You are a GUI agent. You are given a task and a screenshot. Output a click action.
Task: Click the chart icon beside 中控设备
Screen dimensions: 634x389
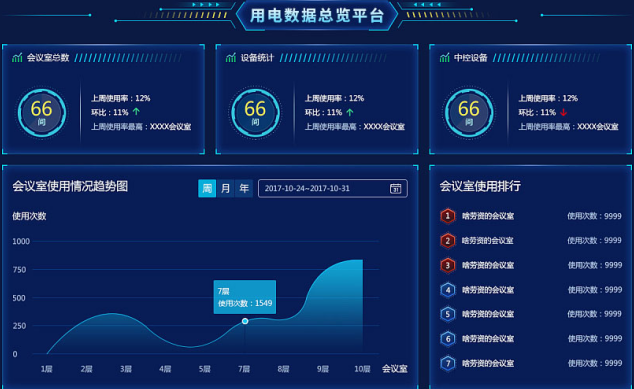(444, 58)
